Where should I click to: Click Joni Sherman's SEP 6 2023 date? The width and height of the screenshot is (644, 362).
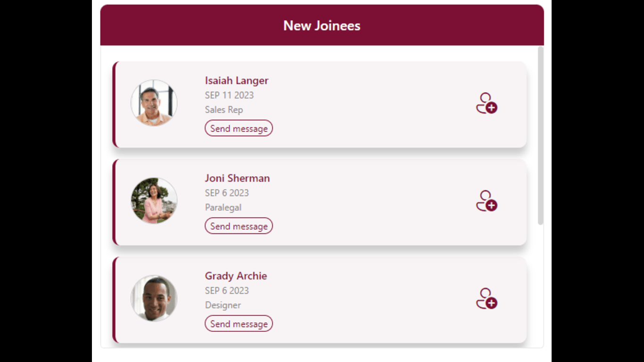coord(227,193)
